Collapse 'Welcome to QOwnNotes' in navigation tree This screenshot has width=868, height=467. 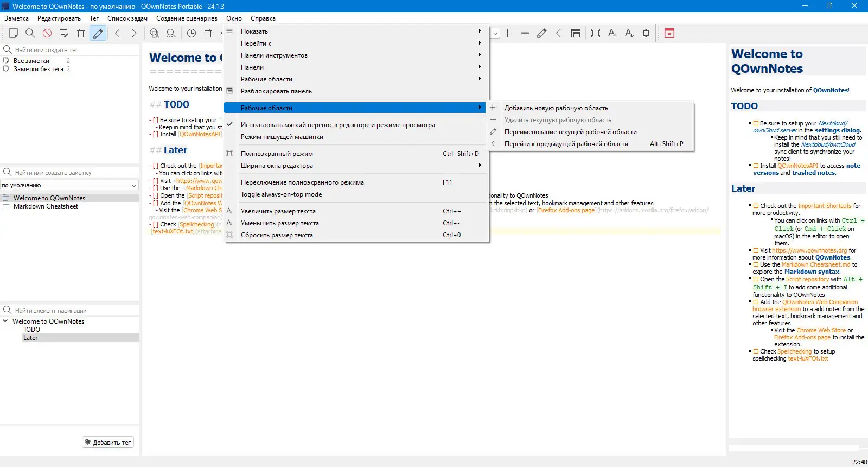pyautogui.click(x=5, y=321)
